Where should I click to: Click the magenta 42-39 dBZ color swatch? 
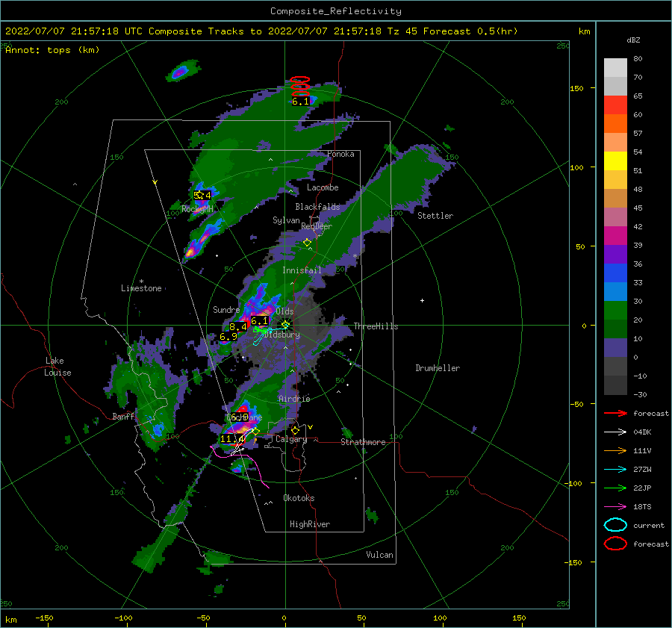tap(615, 236)
